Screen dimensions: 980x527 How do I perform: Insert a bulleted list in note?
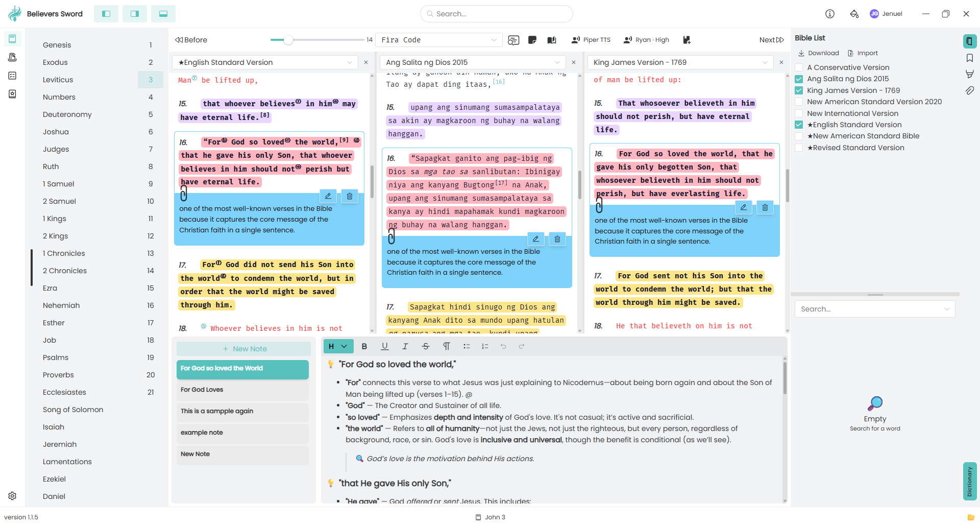[467, 346]
